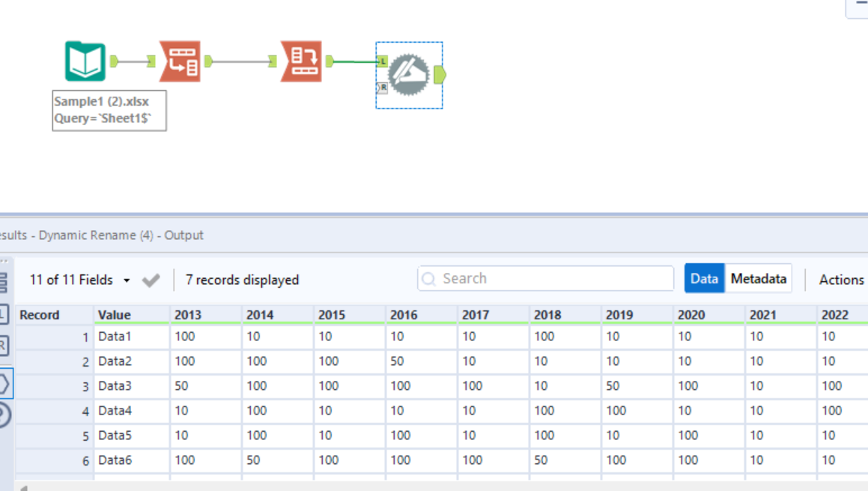Show the output anchor results in sidebar
Screen dimensions: 868x491
click(4, 384)
